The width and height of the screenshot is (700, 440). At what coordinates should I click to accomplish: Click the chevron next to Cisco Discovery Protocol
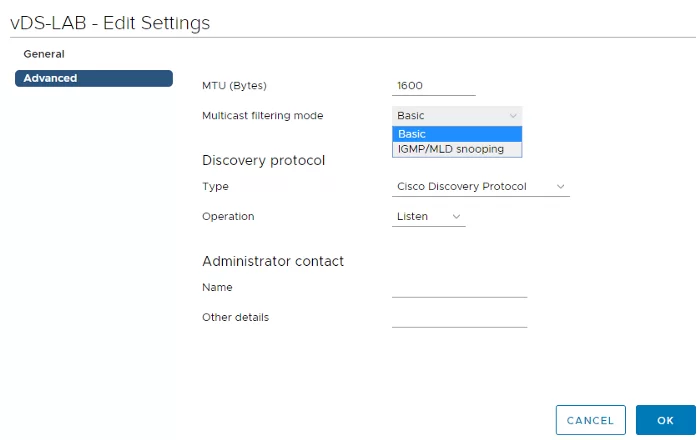click(560, 187)
